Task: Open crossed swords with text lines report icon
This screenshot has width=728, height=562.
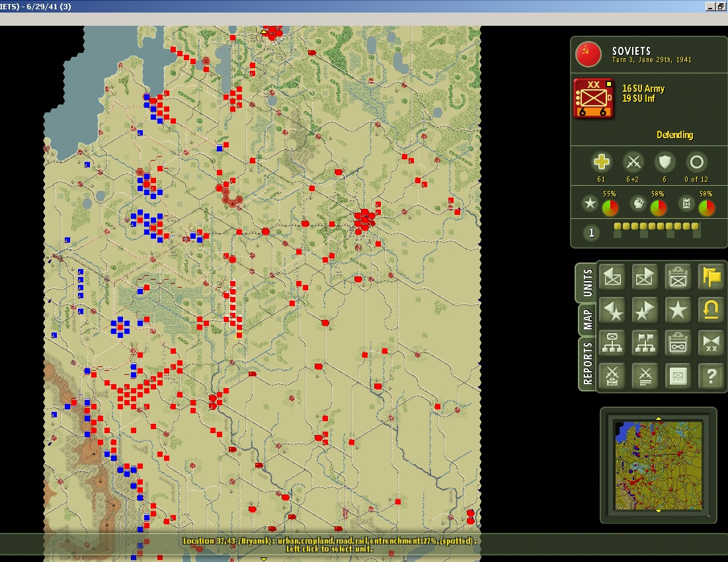Action: point(645,376)
